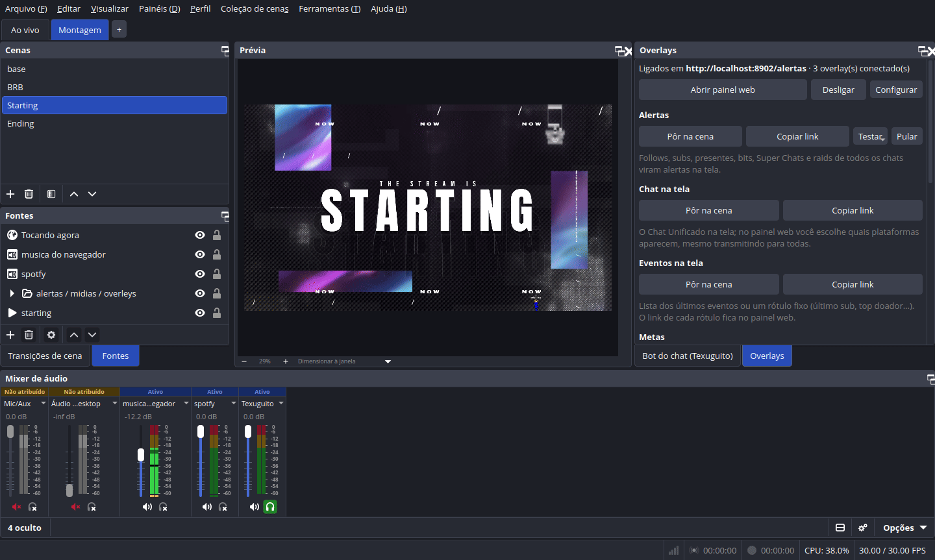Click Abrir painel web button
The height and width of the screenshot is (560, 935).
pyautogui.click(x=723, y=90)
